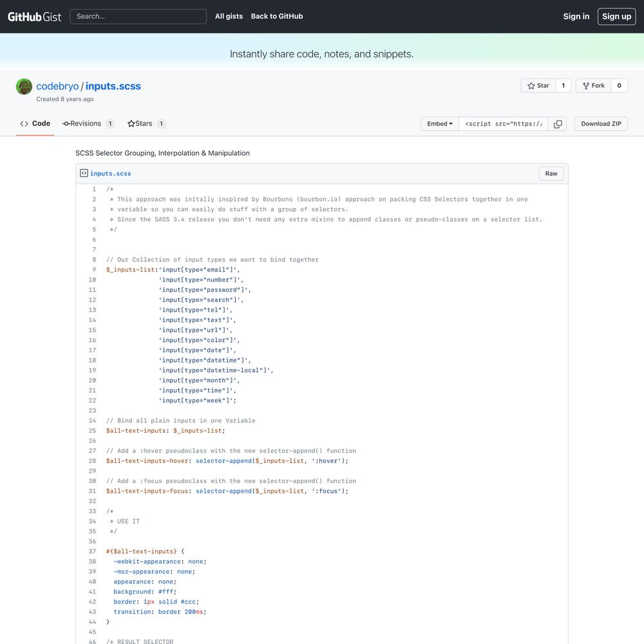Click the '// Bind all plain inputs' comment
Screen dimensions: 644x644
click(x=181, y=421)
